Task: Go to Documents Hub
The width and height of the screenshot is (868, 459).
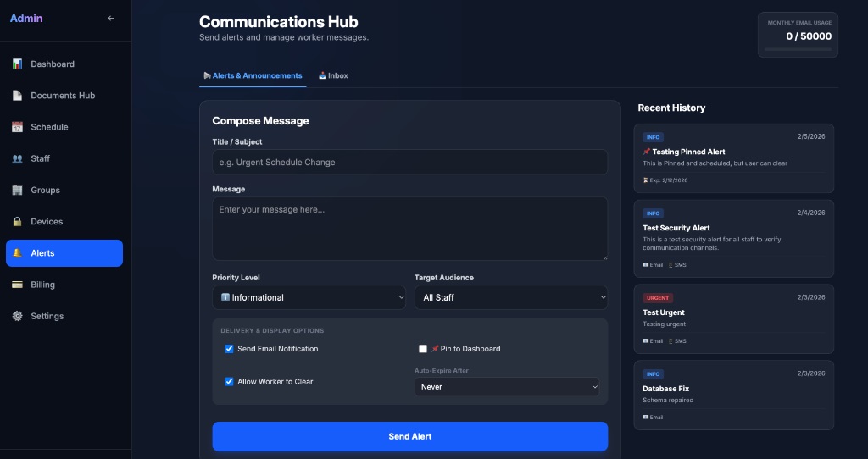Action: (64, 96)
